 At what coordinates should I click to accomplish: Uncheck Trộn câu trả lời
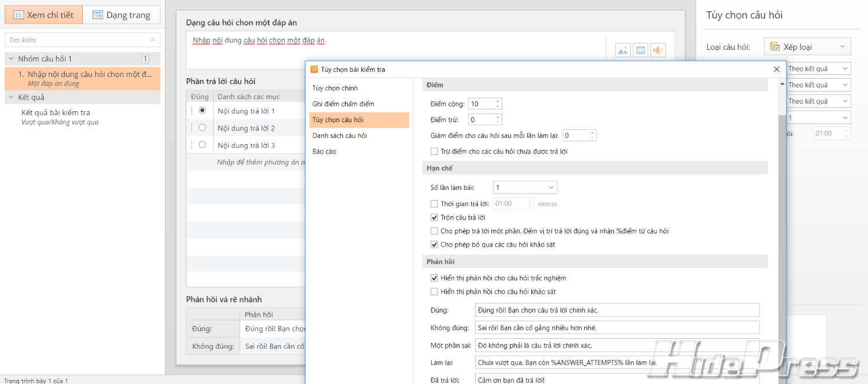click(x=435, y=218)
